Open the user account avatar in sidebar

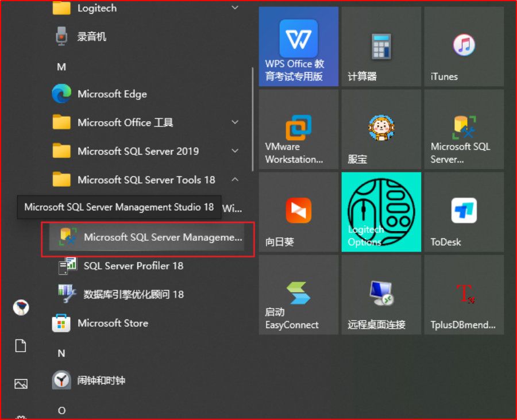point(21,307)
